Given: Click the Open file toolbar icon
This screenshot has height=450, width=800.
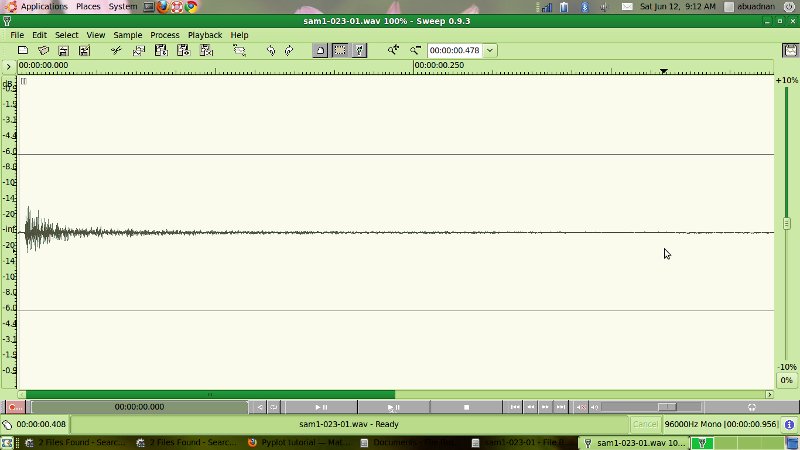Looking at the screenshot, I should pyautogui.click(x=43, y=50).
